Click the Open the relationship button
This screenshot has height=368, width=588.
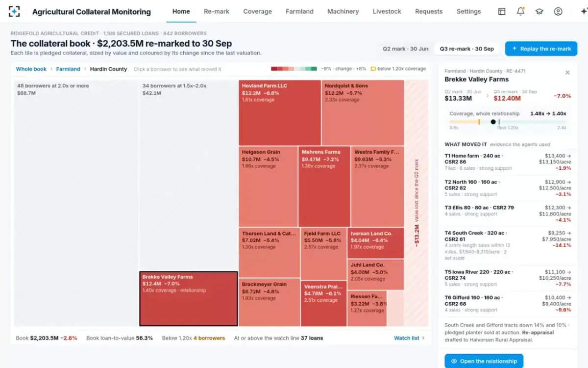click(x=484, y=361)
